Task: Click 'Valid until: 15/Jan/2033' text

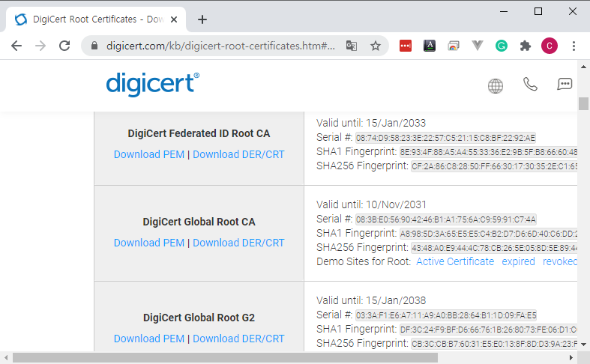Action: coord(371,123)
